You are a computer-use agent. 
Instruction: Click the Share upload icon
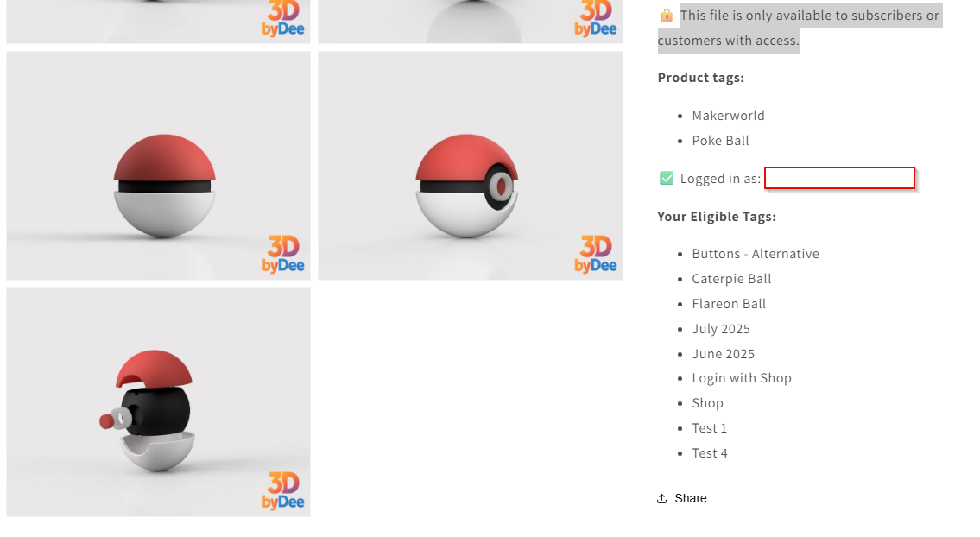click(x=662, y=498)
